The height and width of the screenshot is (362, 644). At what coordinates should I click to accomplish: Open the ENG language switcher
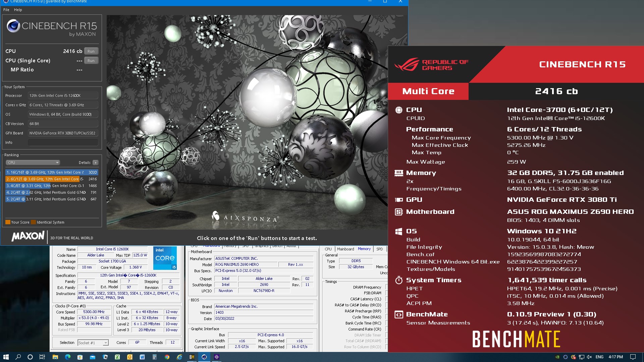tap(600, 357)
